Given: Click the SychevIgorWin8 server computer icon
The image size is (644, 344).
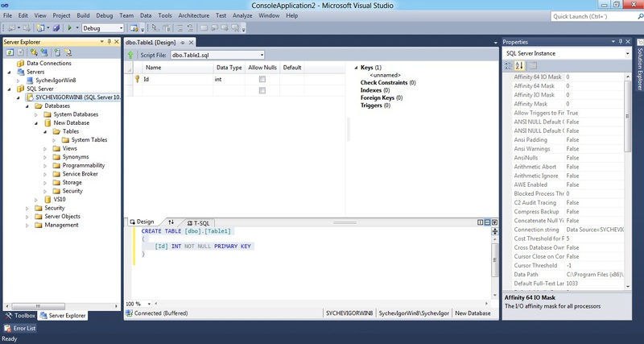Looking at the screenshot, I should [30, 80].
